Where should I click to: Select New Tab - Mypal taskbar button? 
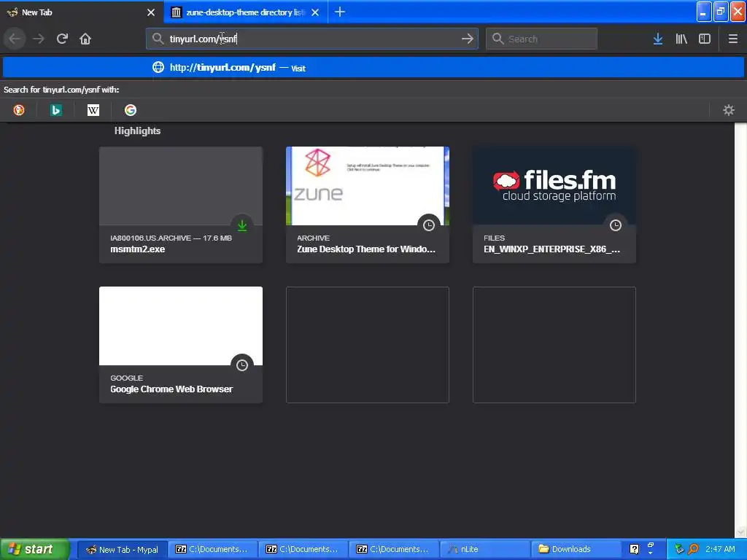[x=122, y=550]
